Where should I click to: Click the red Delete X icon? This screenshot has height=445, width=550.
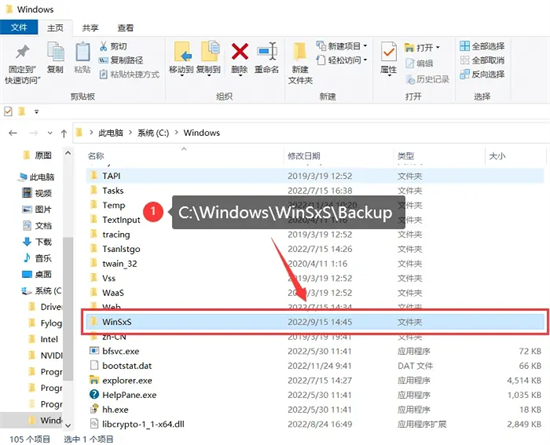pyautogui.click(x=240, y=52)
